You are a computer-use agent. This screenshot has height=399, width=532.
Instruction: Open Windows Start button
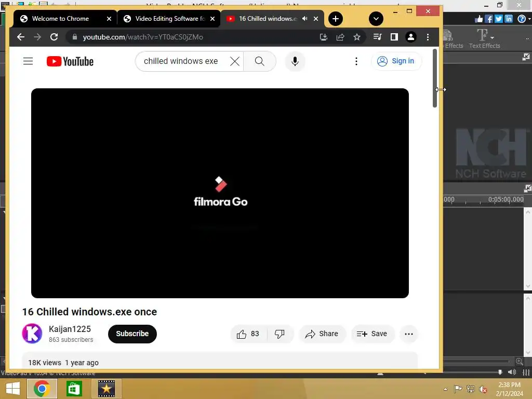click(13, 389)
